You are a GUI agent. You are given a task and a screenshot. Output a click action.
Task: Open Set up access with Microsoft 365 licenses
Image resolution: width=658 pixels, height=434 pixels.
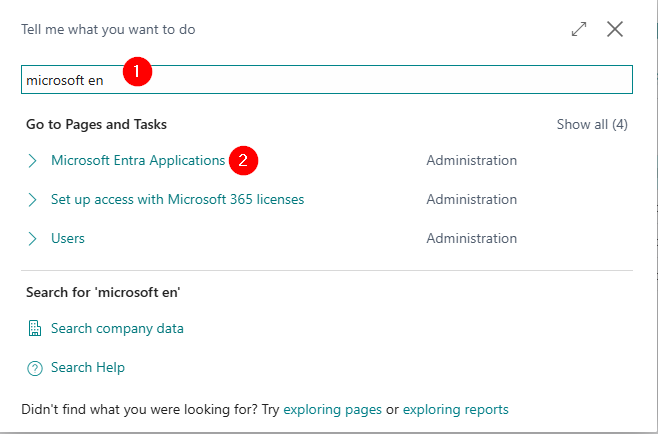click(178, 199)
